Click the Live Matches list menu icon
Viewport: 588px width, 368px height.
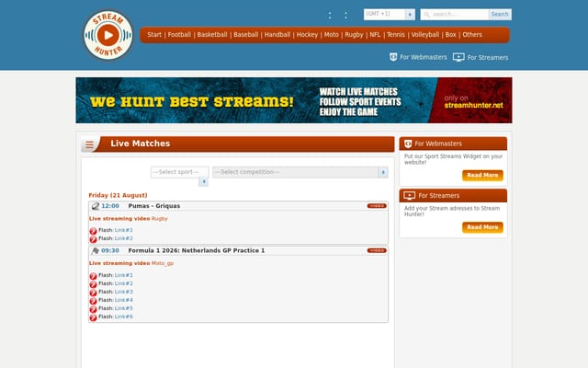click(x=89, y=144)
